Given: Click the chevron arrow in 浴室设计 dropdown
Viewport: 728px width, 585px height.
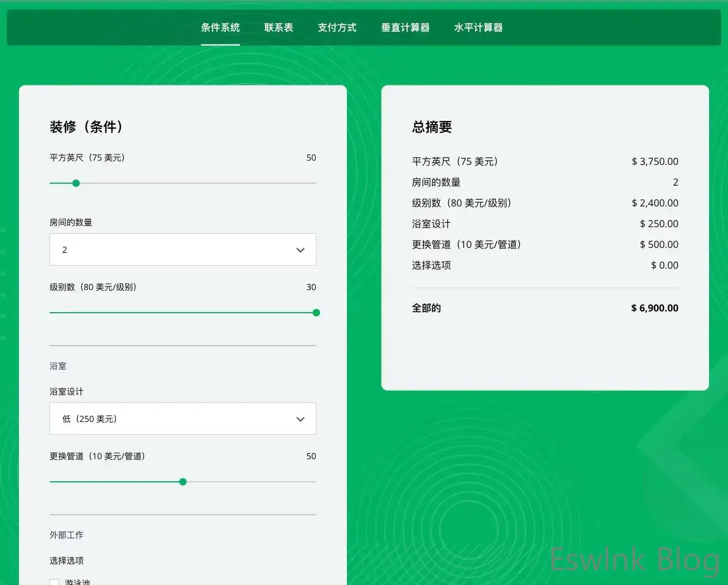Looking at the screenshot, I should (300, 419).
